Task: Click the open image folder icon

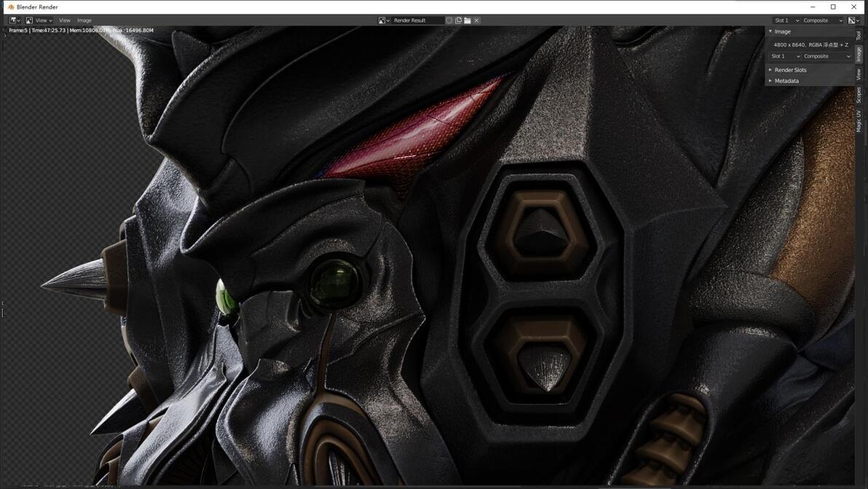Action: pos(467,20)
